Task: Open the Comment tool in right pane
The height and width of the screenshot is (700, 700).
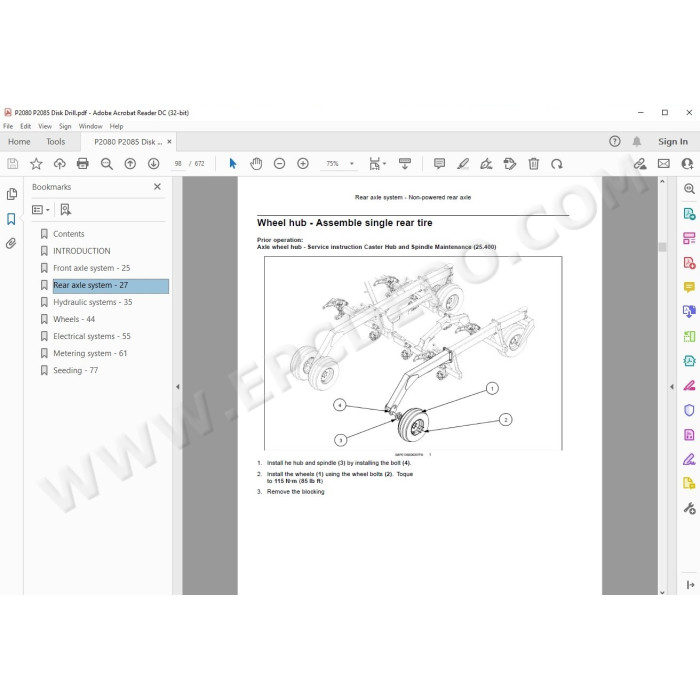Action: 689,287
